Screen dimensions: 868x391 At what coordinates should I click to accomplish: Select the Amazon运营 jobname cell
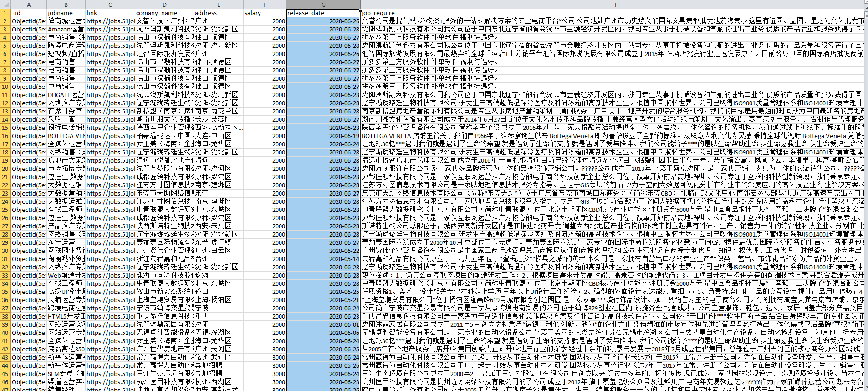[x=66, y=29]
